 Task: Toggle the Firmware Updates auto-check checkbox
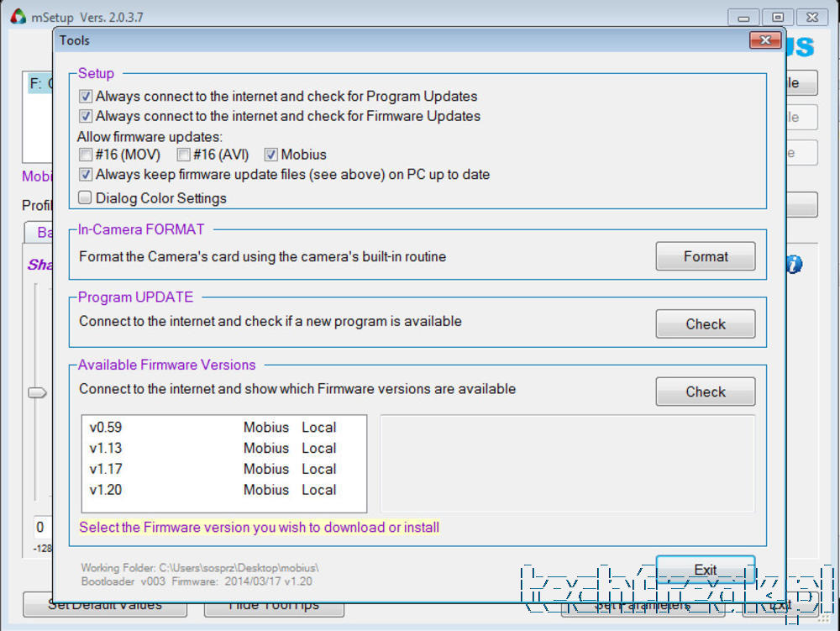pos(86,116)
